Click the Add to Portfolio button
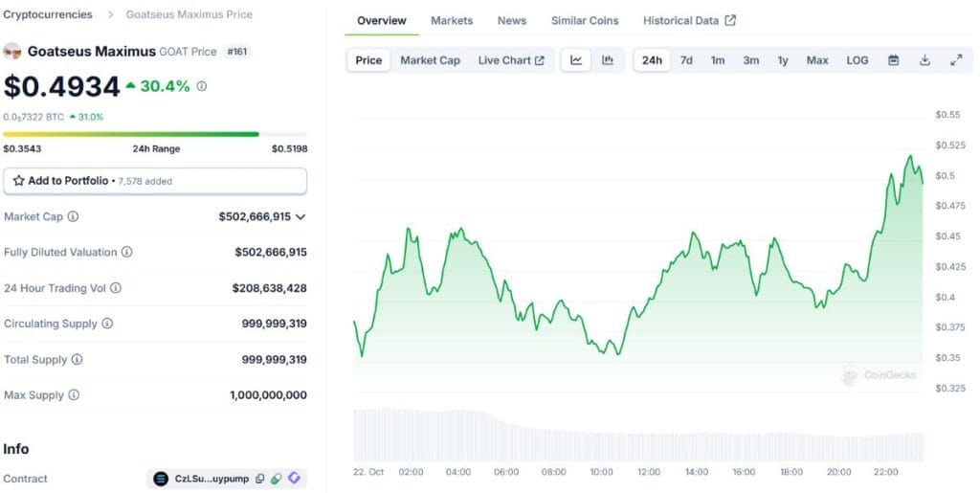Viewport: 980px width, 493px height. (155, 181)
